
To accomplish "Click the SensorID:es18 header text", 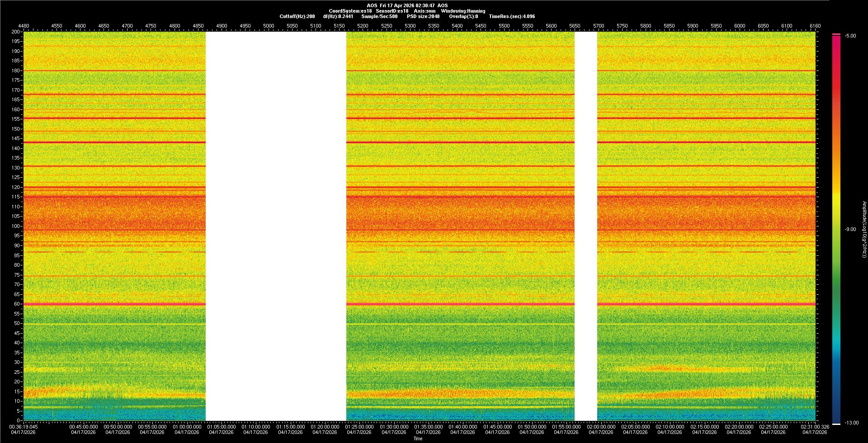I will [392, 11].
